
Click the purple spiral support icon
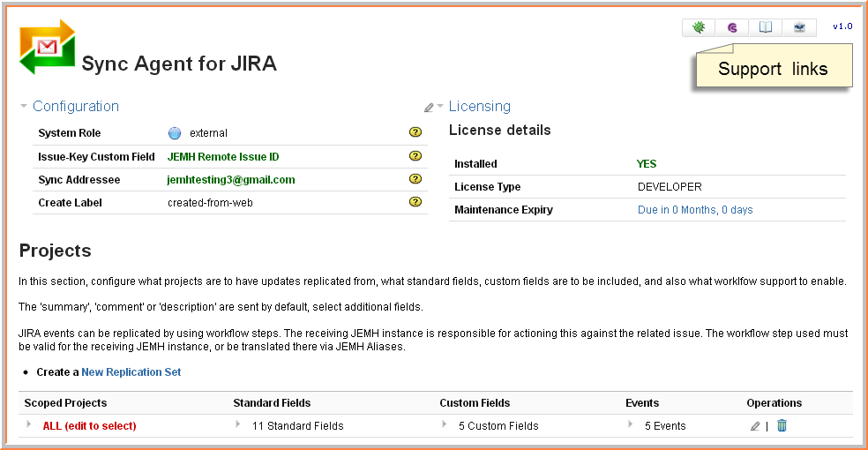[x=732, y=27]
